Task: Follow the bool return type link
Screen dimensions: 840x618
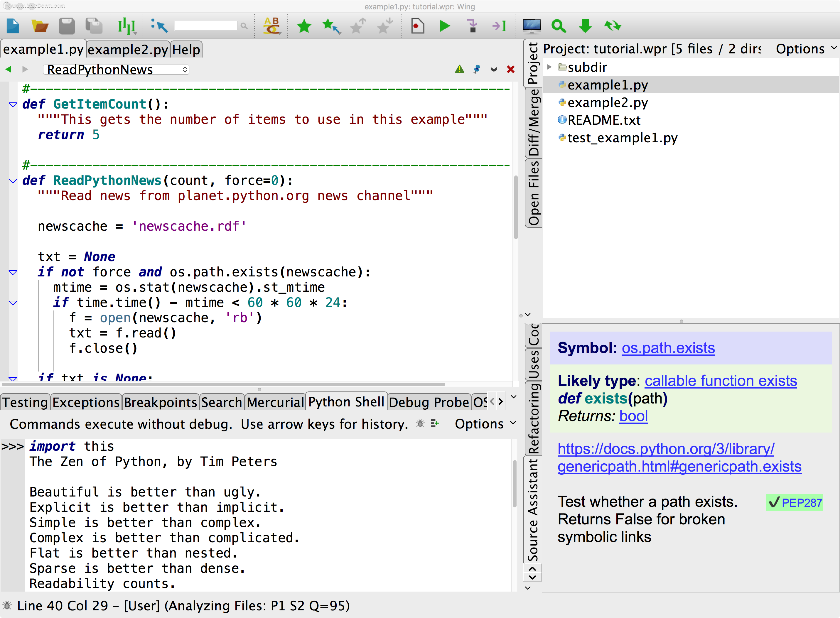Action: coord(633,416)
